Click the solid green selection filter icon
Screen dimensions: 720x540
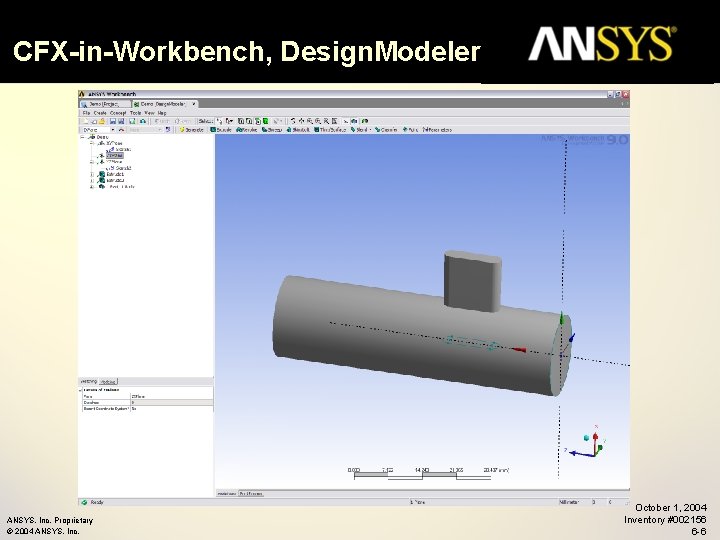click(x=265, y=121)
